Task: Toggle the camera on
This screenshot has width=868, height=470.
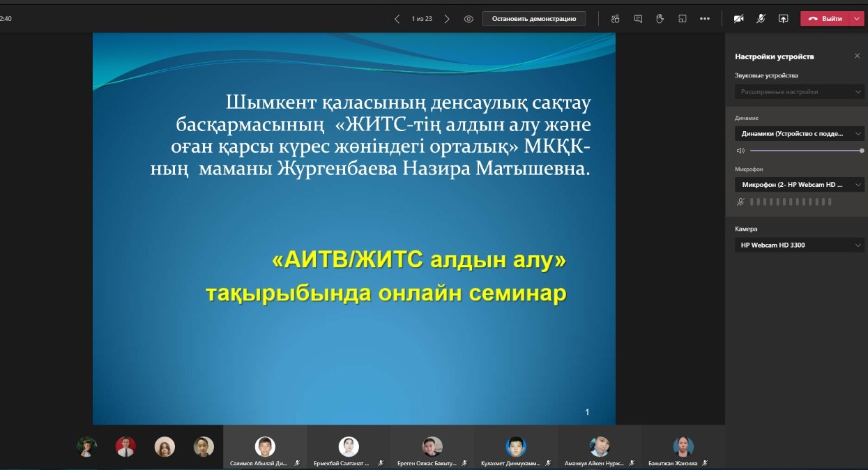Action: (739, 19)
